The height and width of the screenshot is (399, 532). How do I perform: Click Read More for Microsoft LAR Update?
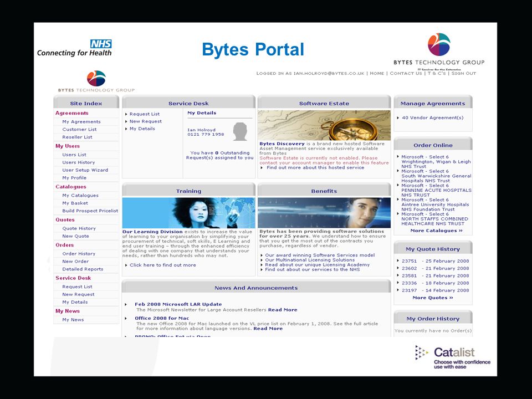coord(283,310)
